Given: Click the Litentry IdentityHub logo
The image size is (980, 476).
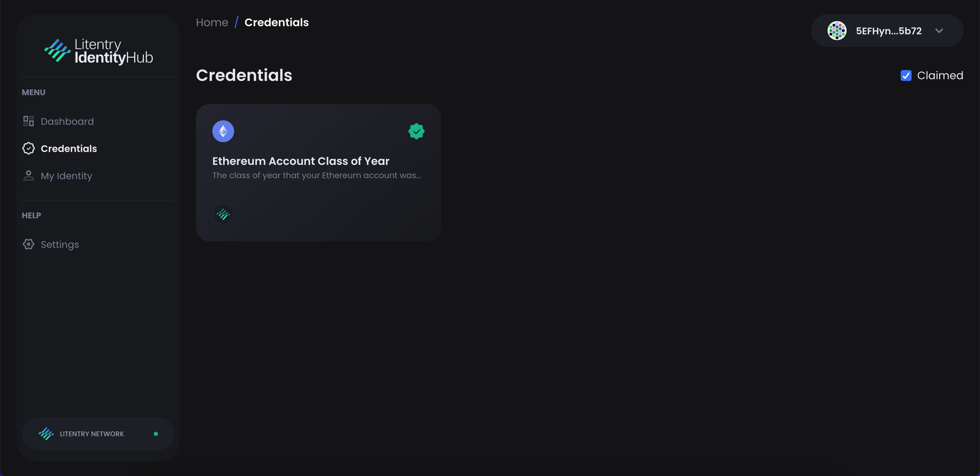Looking at the screenshot, I should click(98, 51).
